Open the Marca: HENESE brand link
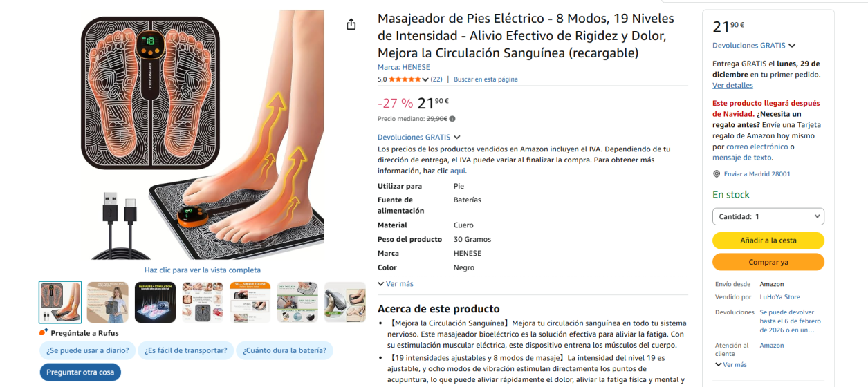This screenshot has height=387, width=868. point(404,67)
